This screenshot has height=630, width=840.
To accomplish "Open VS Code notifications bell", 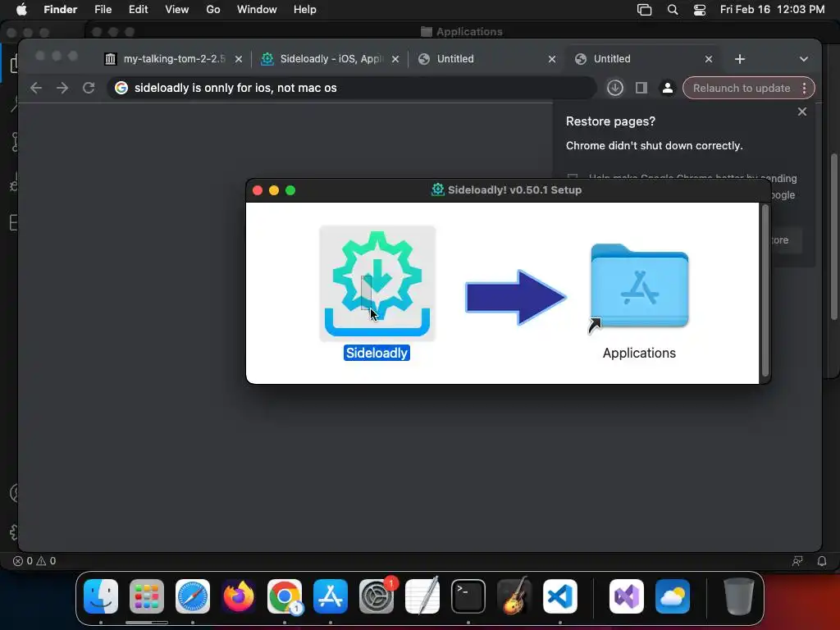I will 822,561.
